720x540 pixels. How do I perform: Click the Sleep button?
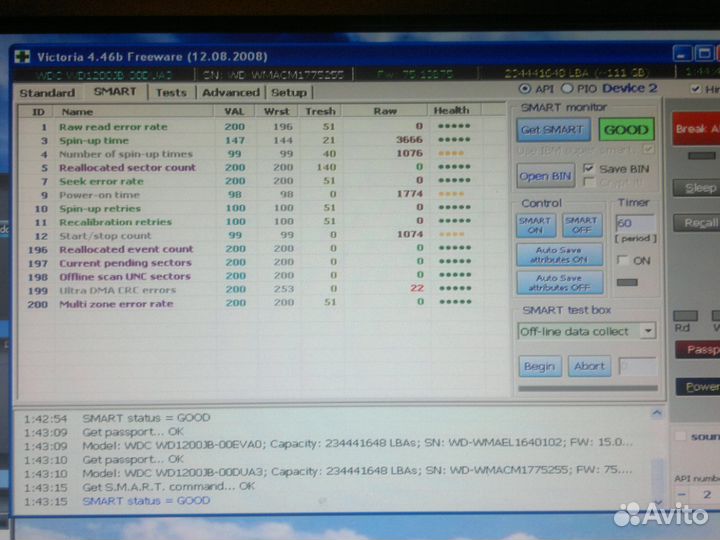(697, 188)
